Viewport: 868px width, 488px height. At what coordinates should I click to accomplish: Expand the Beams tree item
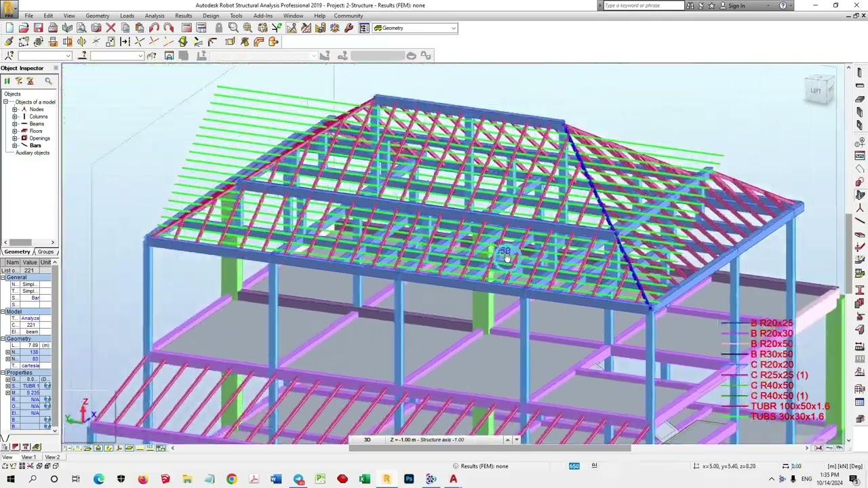pos(15,124)
